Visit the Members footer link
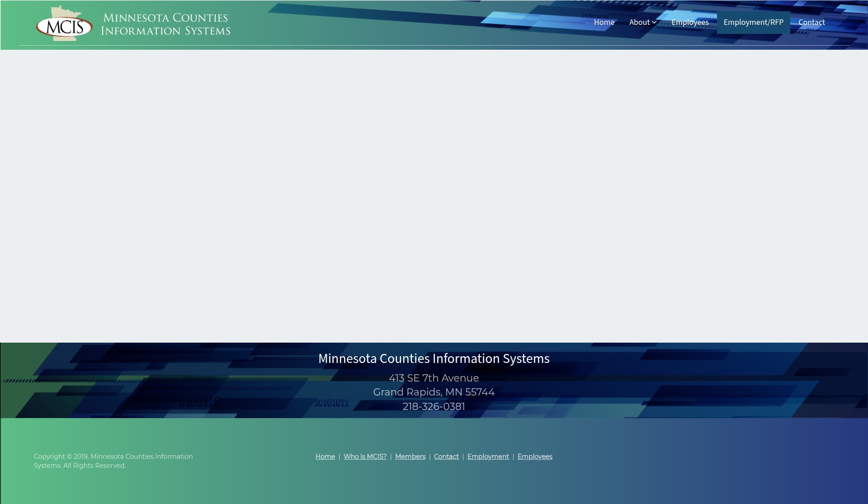This screenshot has height=504, width=868. pyautogui.click(x=410, y=457)
